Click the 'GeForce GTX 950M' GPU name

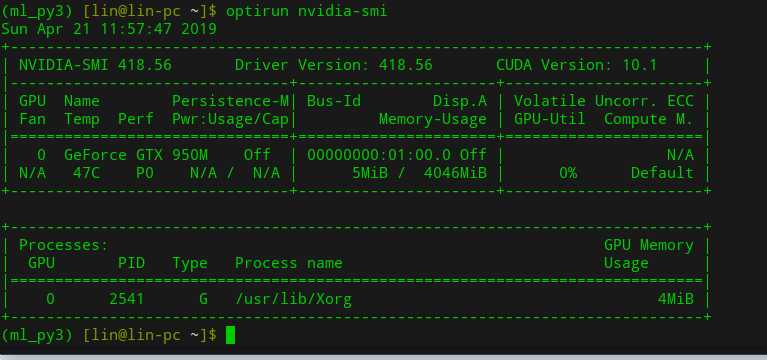pyautogui.click(x=136, y=155)
